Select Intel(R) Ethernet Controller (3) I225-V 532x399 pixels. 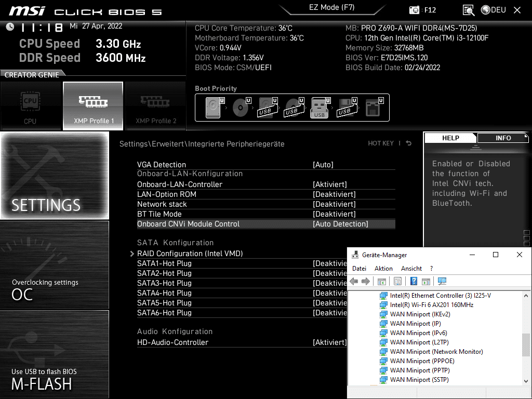pos(441,296)
